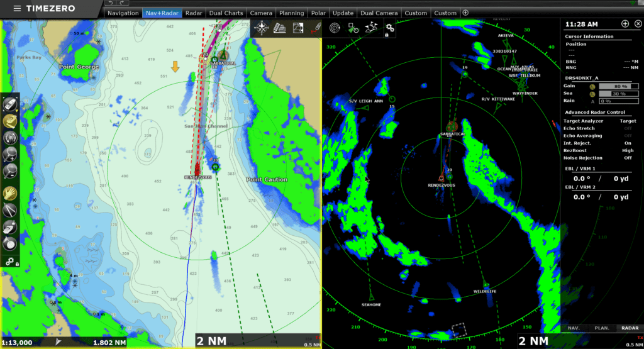Open the chart 2 NM range selector
Screen dimensions: 644x349
tap(211, 341)
